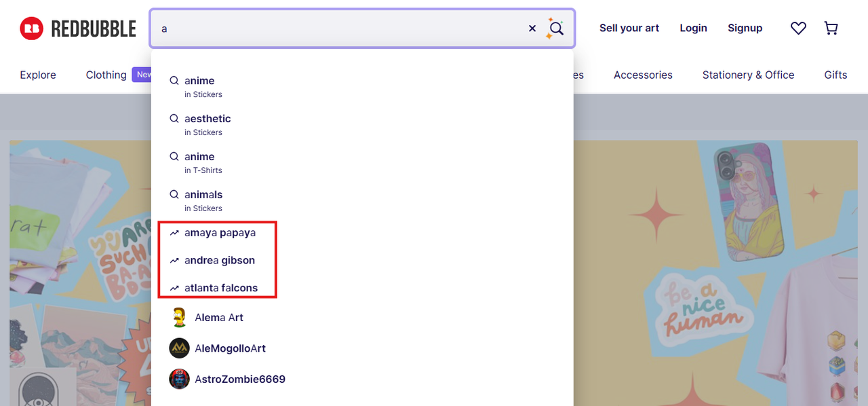Submit search with the magnifier sparkle icon
868x406 pixels.
coord(555,29)
